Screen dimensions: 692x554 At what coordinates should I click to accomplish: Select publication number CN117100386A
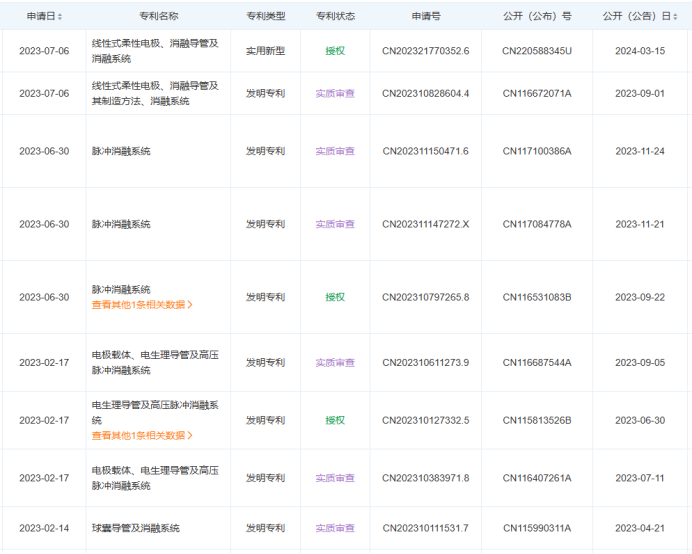coord(537,152)
